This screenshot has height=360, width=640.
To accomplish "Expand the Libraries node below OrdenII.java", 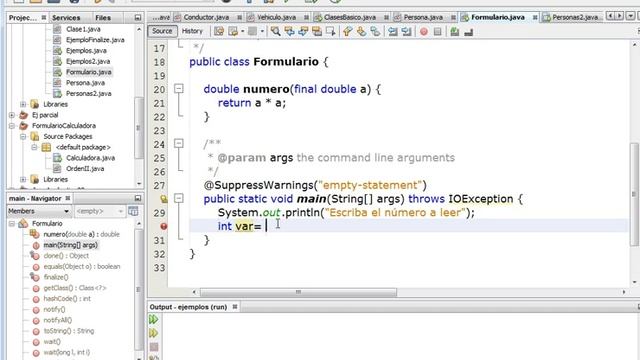I will point(23,179).
